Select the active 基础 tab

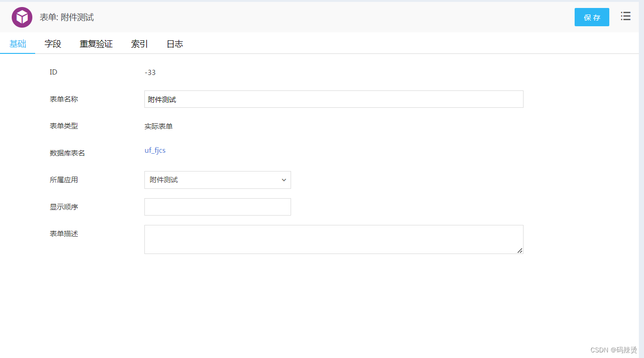click(17, 44)
